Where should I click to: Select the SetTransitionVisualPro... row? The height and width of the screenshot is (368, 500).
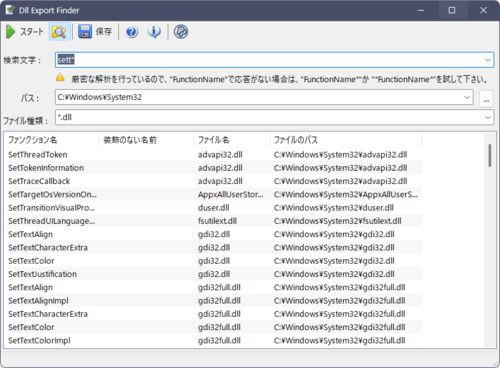(213, 208)
